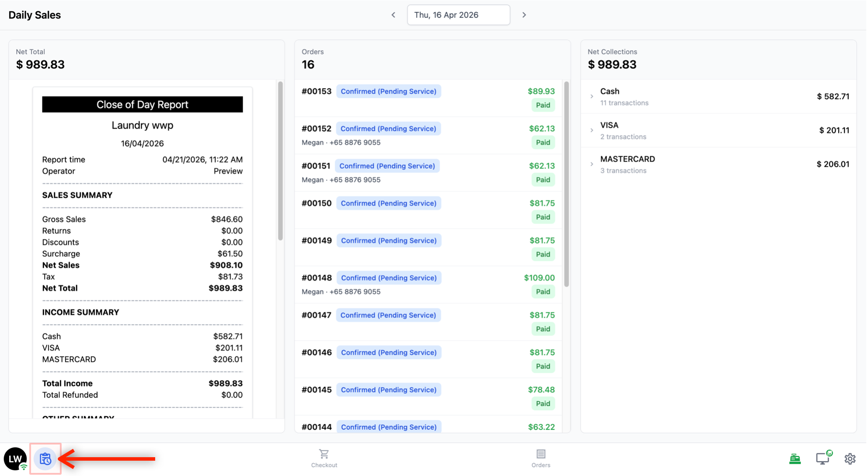Go to previous day arrow
This screenshot has height=476, width=868.
[393, 15]
